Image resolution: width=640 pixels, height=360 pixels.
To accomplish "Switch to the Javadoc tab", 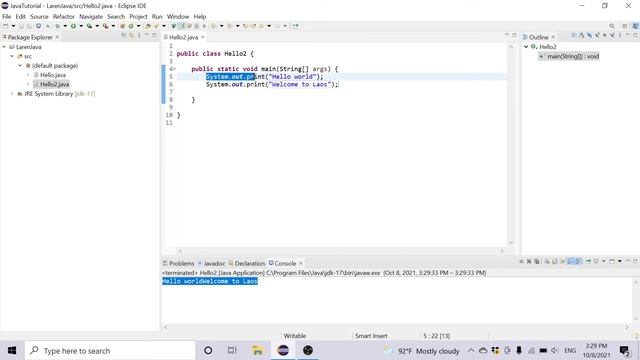I will click(211, 263).
